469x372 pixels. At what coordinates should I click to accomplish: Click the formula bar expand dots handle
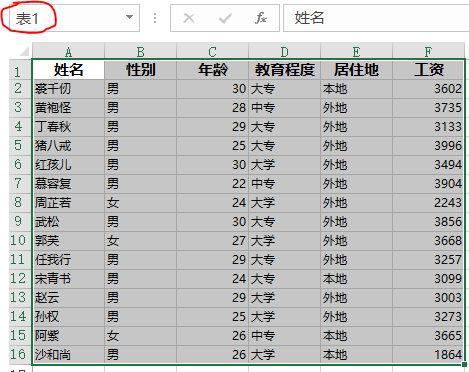tap(155, 18)
